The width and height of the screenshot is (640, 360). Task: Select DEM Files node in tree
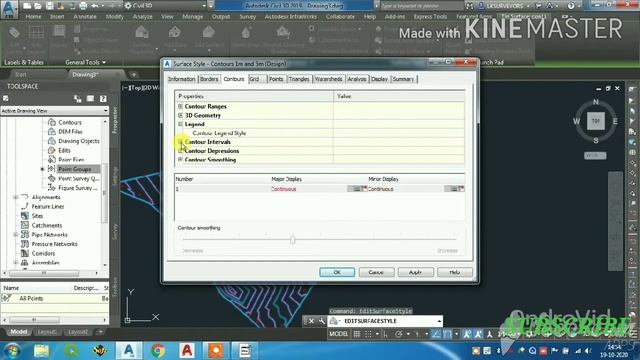coord(70,132)
